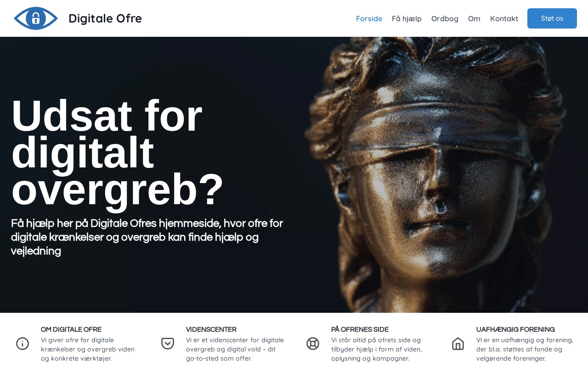This screenshot has height=368, width=588.
Task: Click the info circle icon
Action: point(23,344)
